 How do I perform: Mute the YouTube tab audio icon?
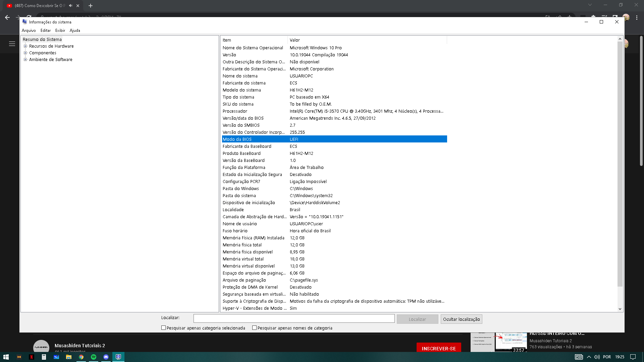pyautogui.click(x=70, y=6)
